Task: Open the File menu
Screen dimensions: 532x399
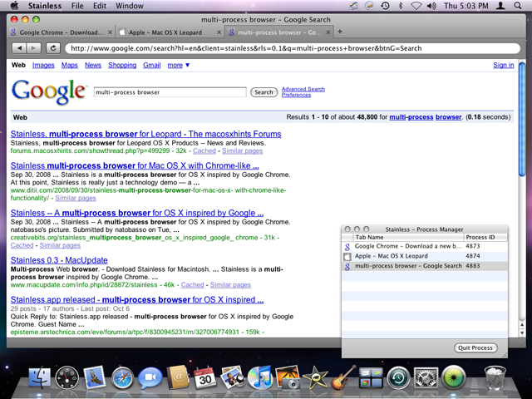Action: [77, 6]
